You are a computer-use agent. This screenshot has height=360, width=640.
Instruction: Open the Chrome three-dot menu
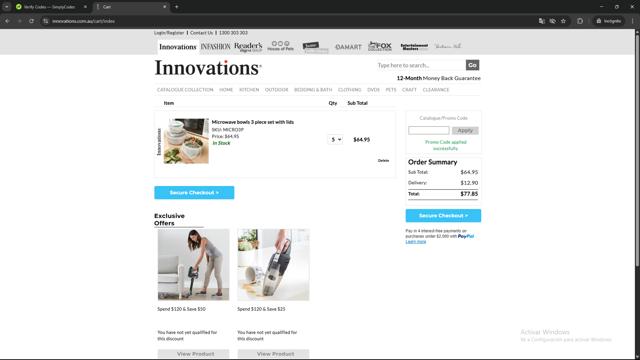click(633, 21)
